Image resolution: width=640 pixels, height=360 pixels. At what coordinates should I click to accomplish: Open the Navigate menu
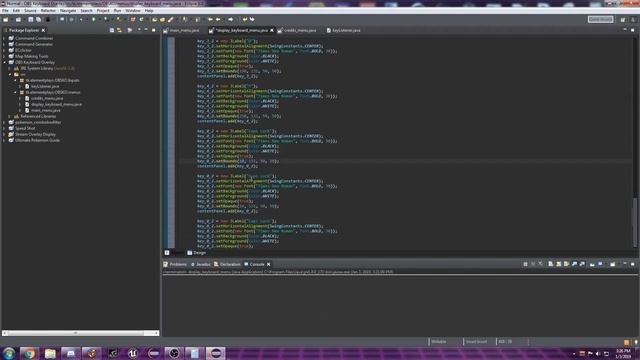68,11
